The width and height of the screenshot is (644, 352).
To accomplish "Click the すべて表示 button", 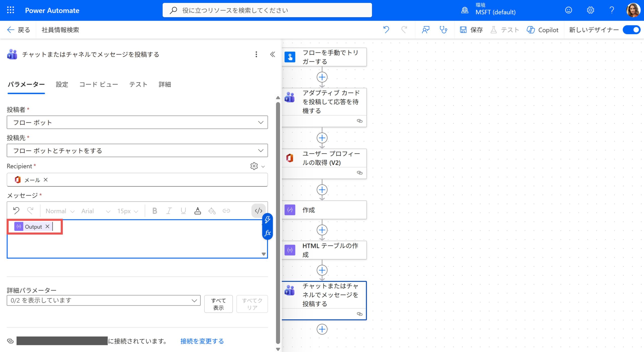I will 218,304.
